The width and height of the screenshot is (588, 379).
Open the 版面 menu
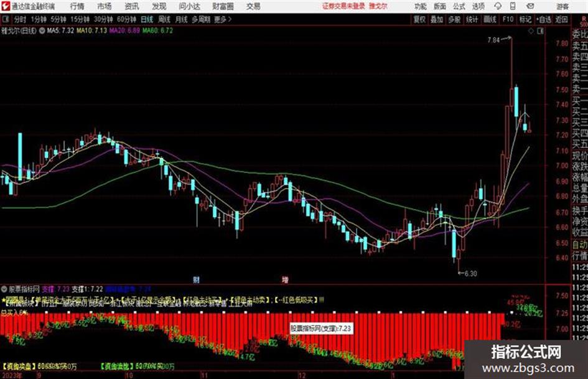440,6
